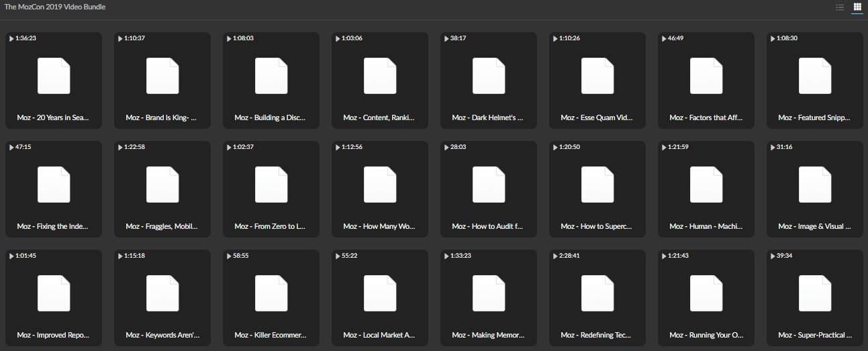Open file icon for Moz - Super-Practical
Screen dimensions: 868x351
coord(815,293)
